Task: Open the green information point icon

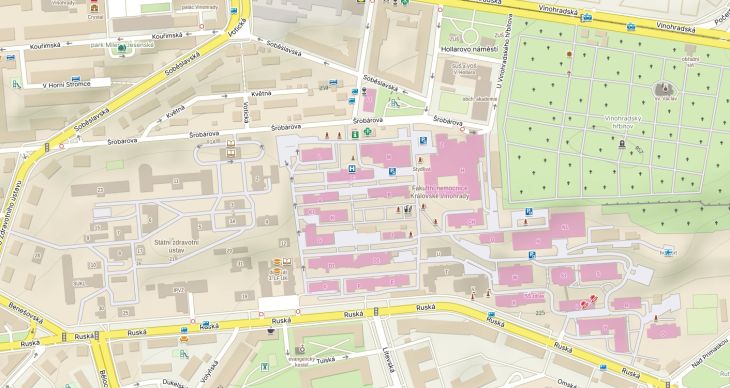Action: click(356, 134)
